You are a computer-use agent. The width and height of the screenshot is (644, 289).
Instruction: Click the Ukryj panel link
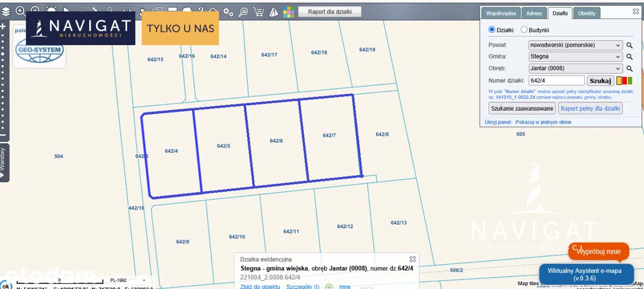click(497, 122)
